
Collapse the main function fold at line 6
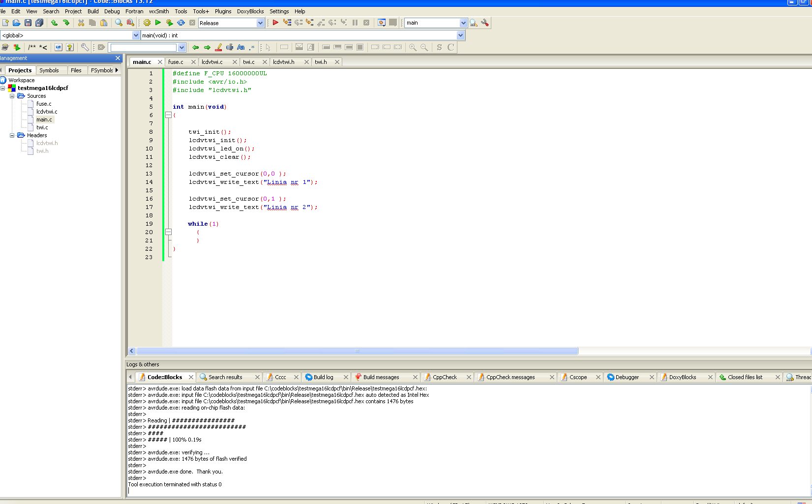click(168, 115)
